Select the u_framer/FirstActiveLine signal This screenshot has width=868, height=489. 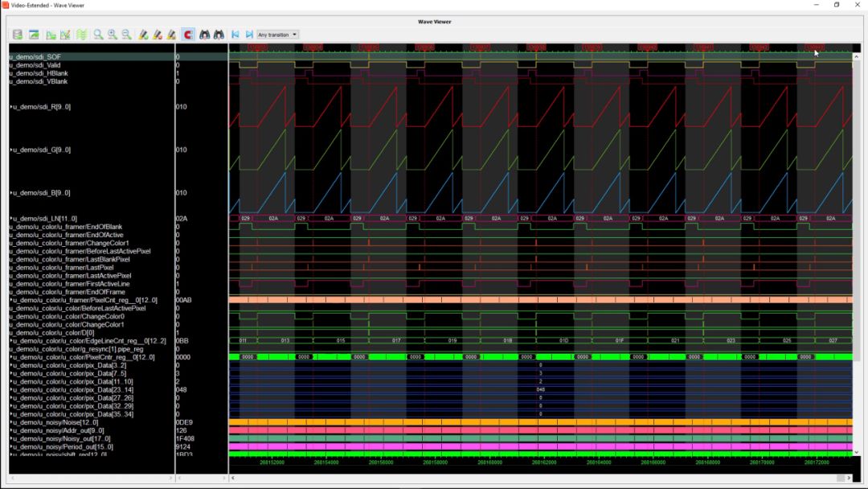70,284
